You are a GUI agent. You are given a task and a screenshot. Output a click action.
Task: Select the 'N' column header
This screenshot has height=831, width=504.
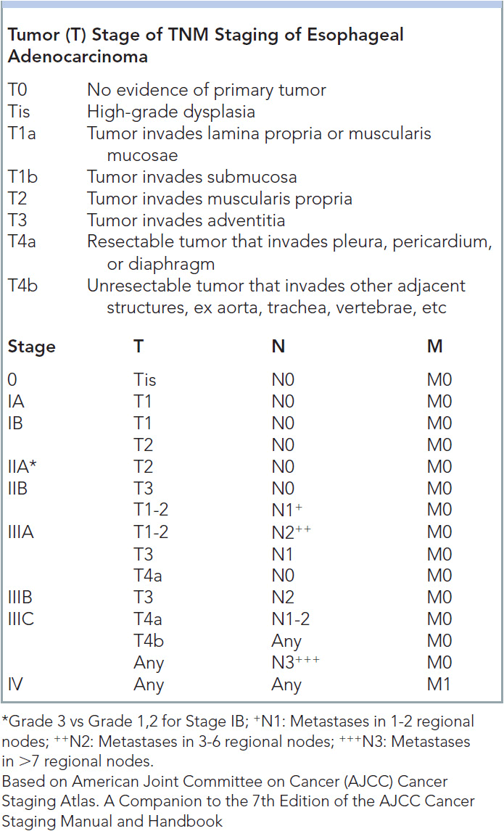pyautogui.click(x=278, y=347)
